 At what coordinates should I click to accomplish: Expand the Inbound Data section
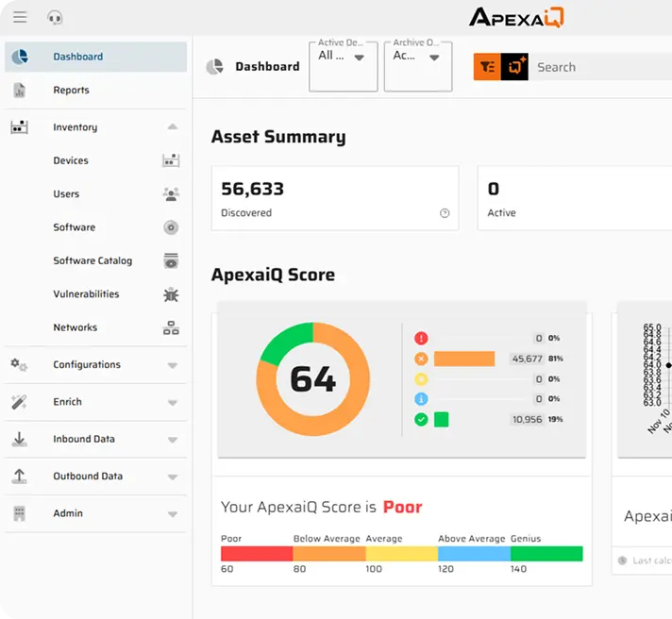pos(172,440)
